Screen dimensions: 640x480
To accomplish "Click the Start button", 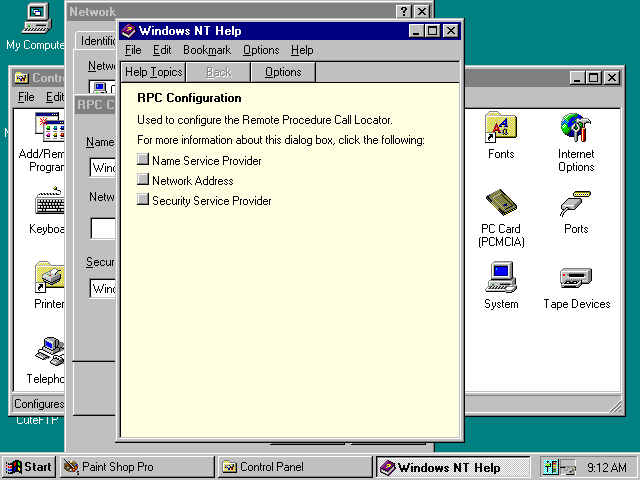I will tap(29, 467).
